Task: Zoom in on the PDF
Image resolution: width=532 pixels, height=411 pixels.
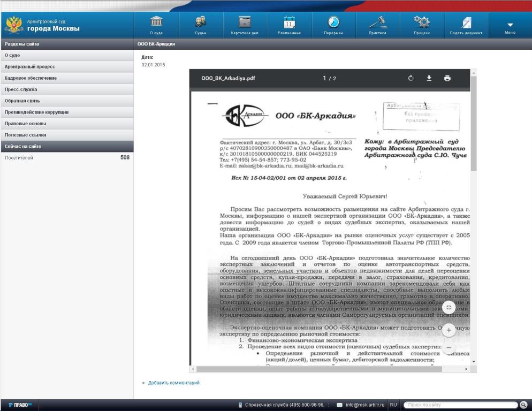Action: tap(449, 330)
